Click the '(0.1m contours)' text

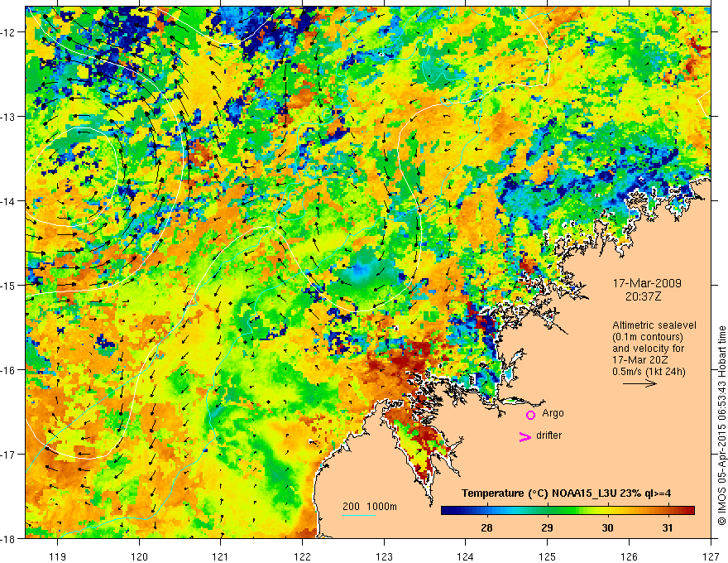click(x=648, y=337)
